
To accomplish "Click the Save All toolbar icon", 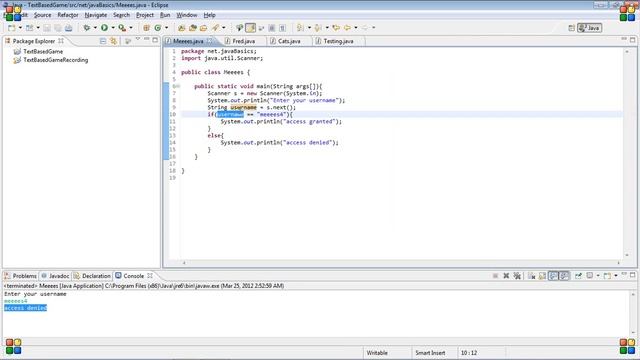I will (58, 28).
